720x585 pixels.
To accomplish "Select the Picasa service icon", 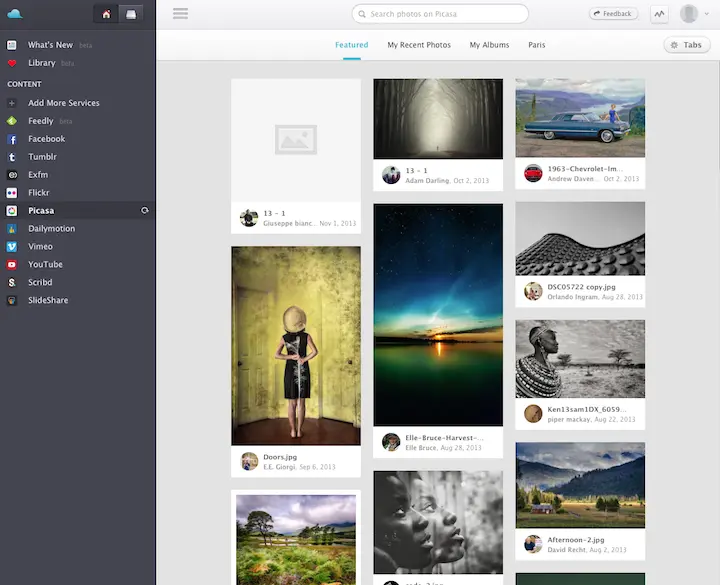I will tap(12, 211).
